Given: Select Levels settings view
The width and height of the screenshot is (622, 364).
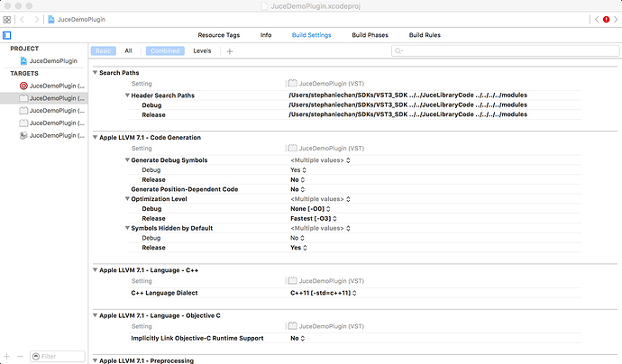Looking at the screenshot, I should [x=202, y=50].
